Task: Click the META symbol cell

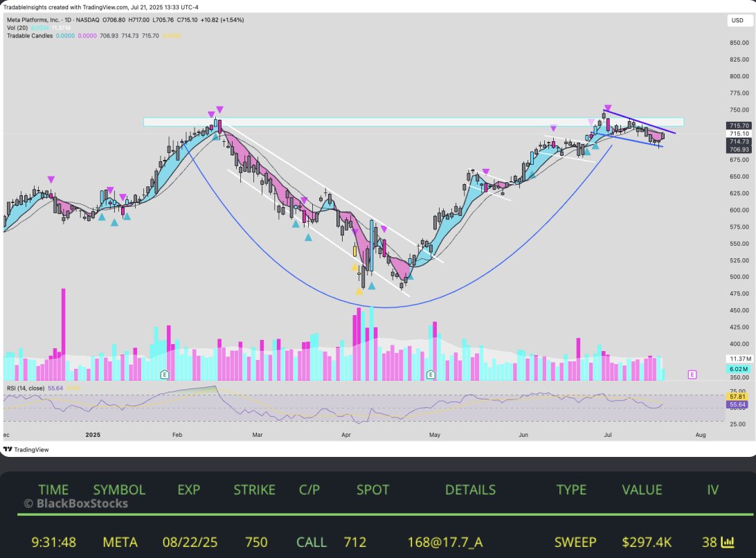Action: (120, 542)
